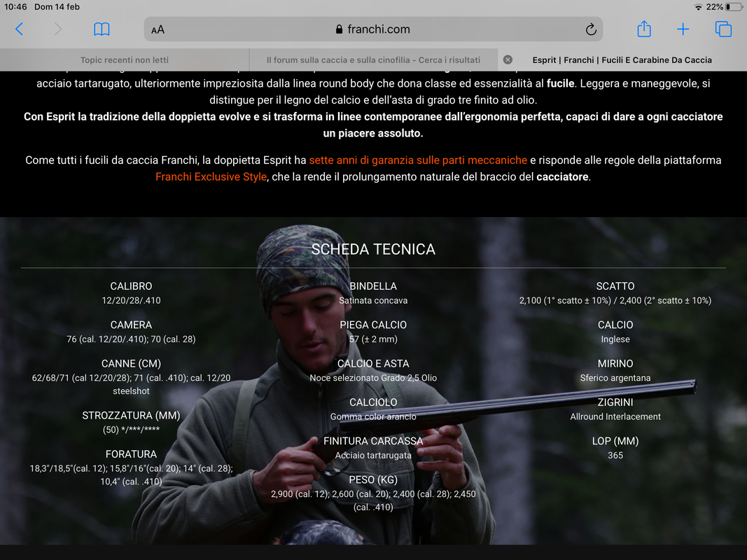Click 'Noce selezionato Grado 2,5 Olio'
This screenshot has width=747, height=560.
pyautogui.click(x=373, y=377)
